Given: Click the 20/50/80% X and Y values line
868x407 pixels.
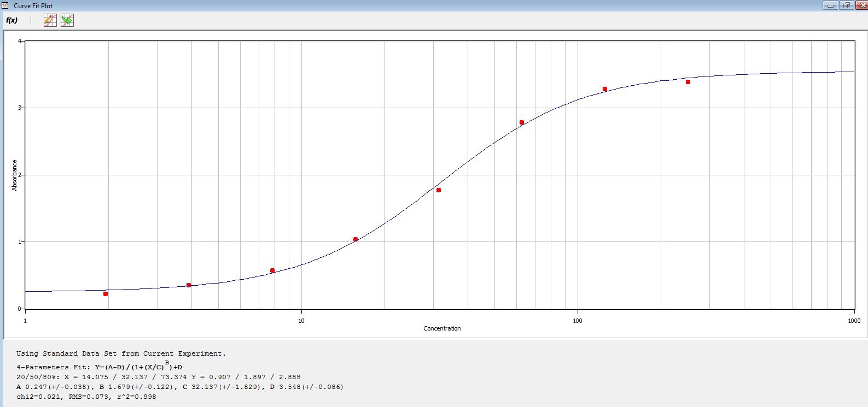Looking at the screenshot, I should coord(159,377).
